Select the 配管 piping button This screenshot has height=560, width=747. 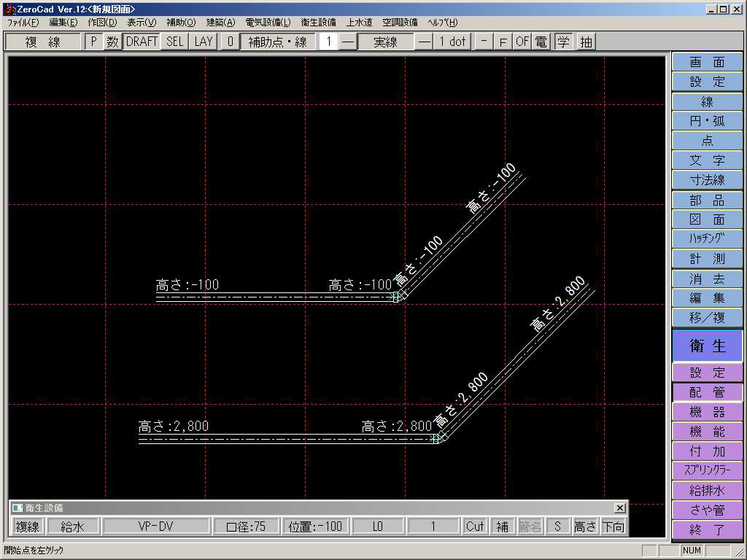click(x=707, y=392)
